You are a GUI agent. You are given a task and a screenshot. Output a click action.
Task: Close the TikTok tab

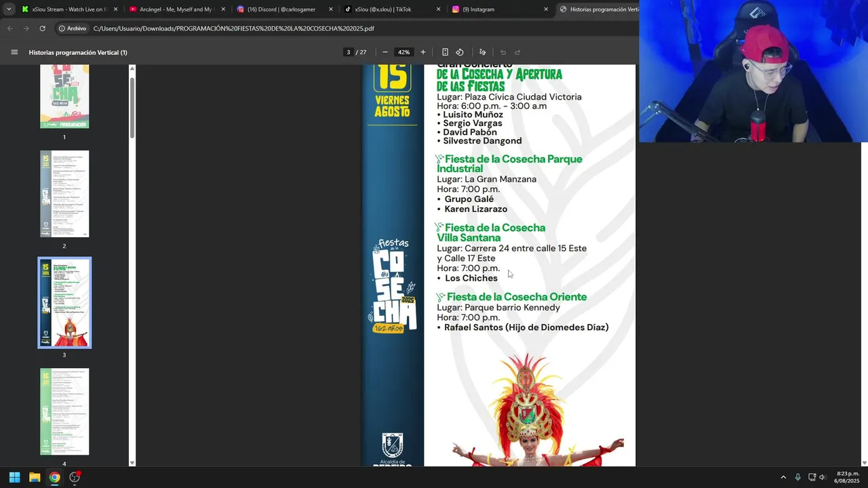[x=439, y=9]
